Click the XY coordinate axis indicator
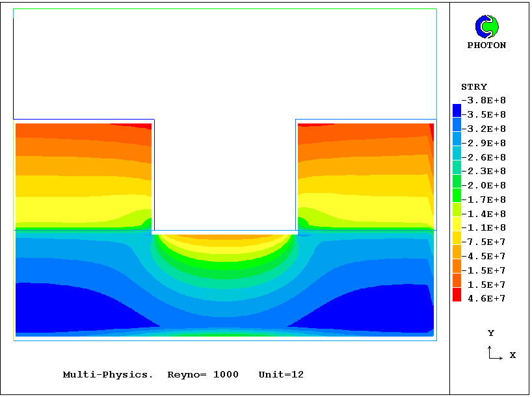 click(x=494, y=353)
